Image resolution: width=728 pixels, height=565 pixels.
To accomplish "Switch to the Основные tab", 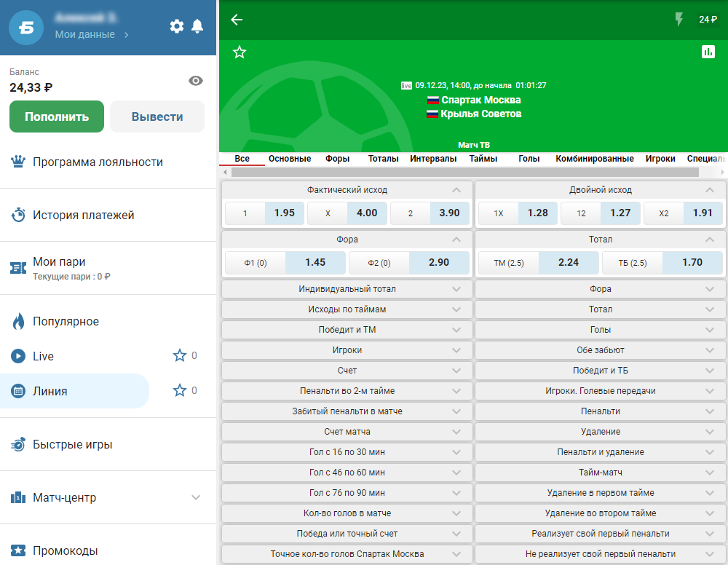I will (x=290, y=158).
